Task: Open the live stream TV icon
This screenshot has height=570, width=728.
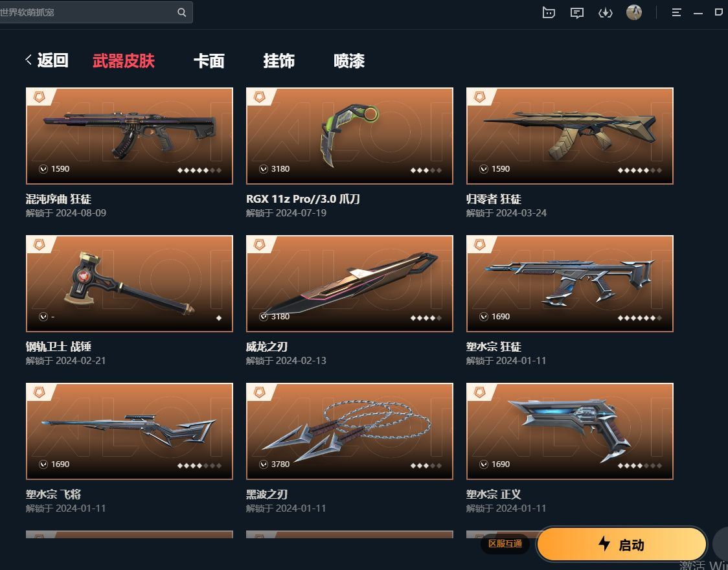Action: [549, 12]
